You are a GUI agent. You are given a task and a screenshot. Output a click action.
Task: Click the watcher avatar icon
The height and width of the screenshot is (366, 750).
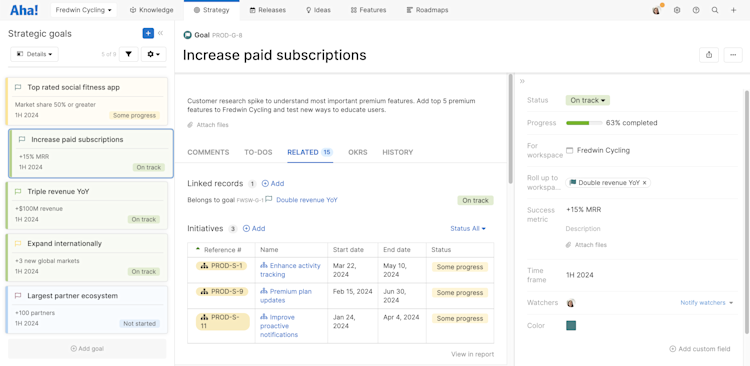click(570, 303)
